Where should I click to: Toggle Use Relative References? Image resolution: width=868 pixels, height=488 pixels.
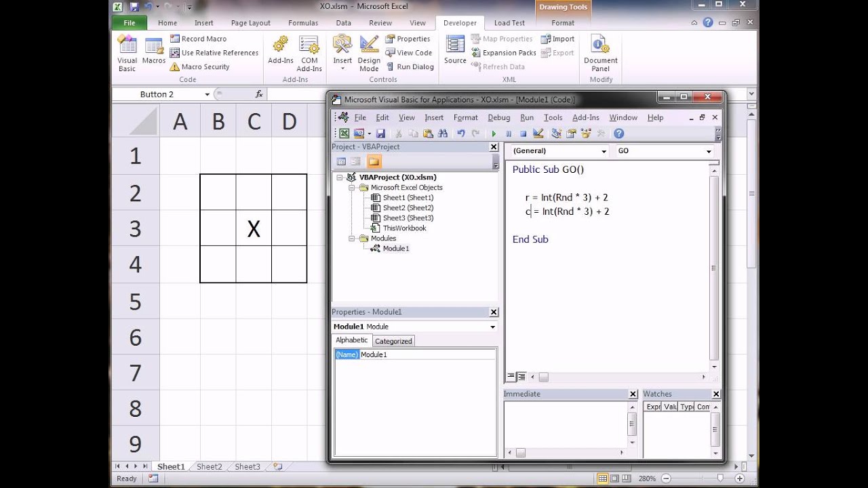click(x=214, y=53)
